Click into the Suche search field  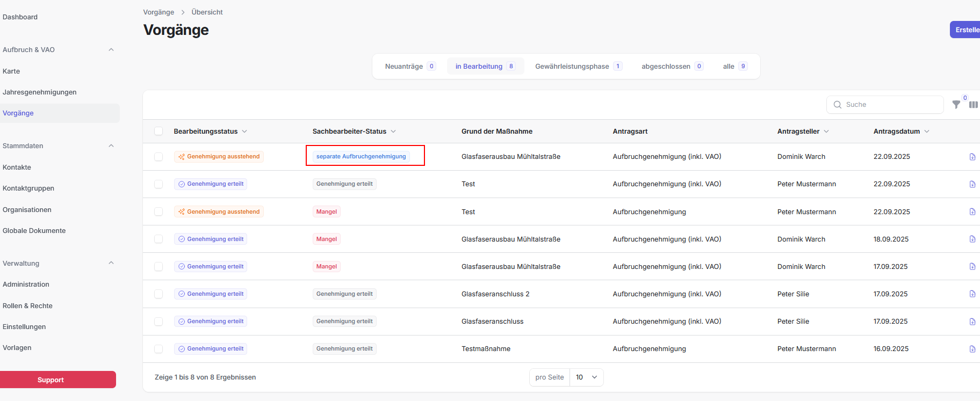[x=885, y=105]
